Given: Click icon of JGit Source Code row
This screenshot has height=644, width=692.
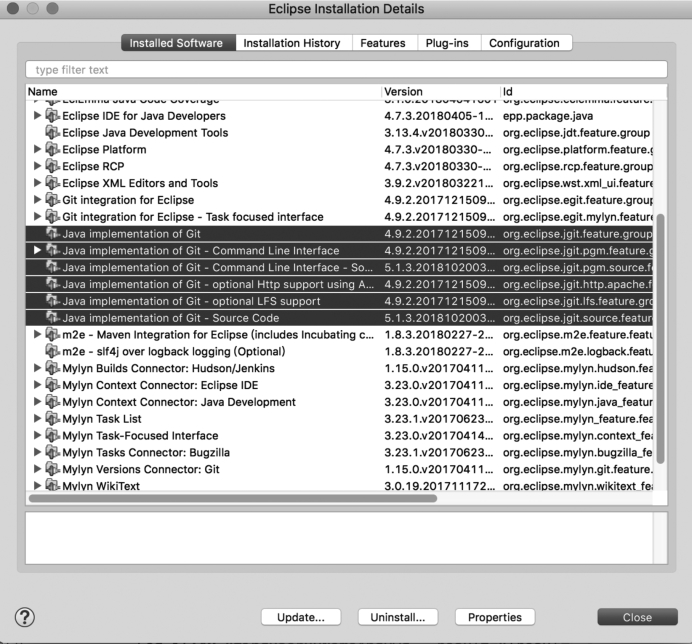Looking at the screenshot, I should point(53,318).
